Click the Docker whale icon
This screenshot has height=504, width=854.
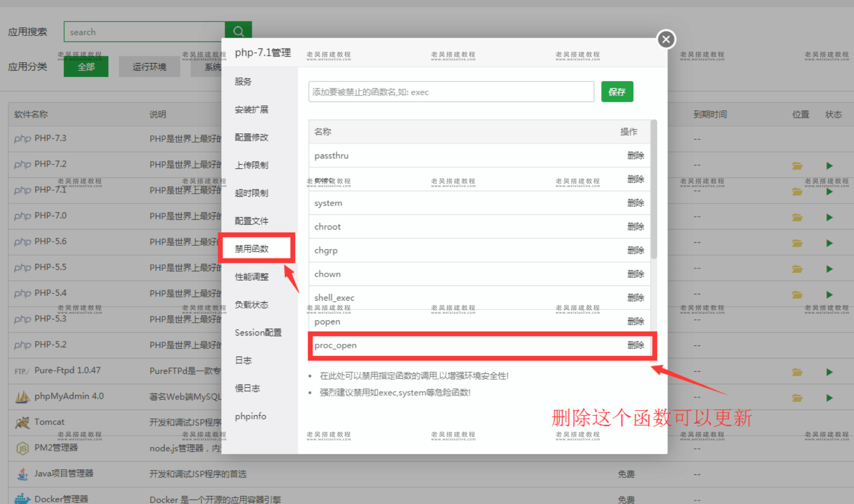click(23, 497)
